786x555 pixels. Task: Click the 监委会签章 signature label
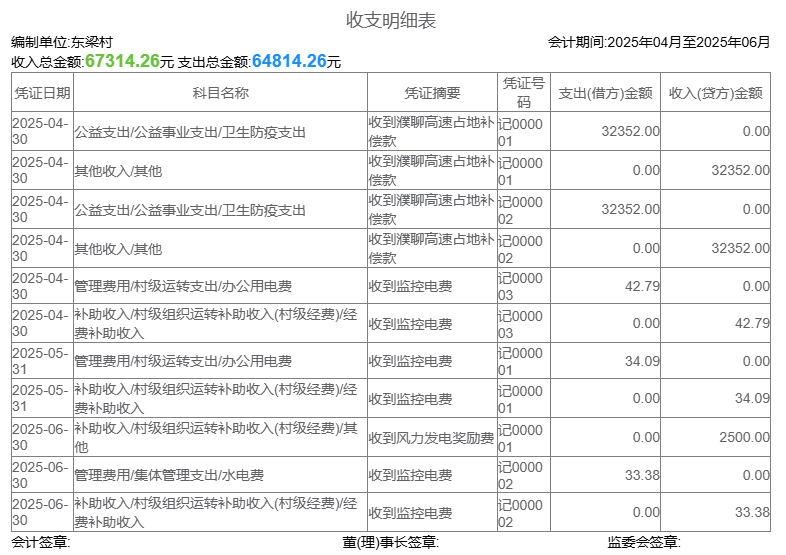coord(644,543)
